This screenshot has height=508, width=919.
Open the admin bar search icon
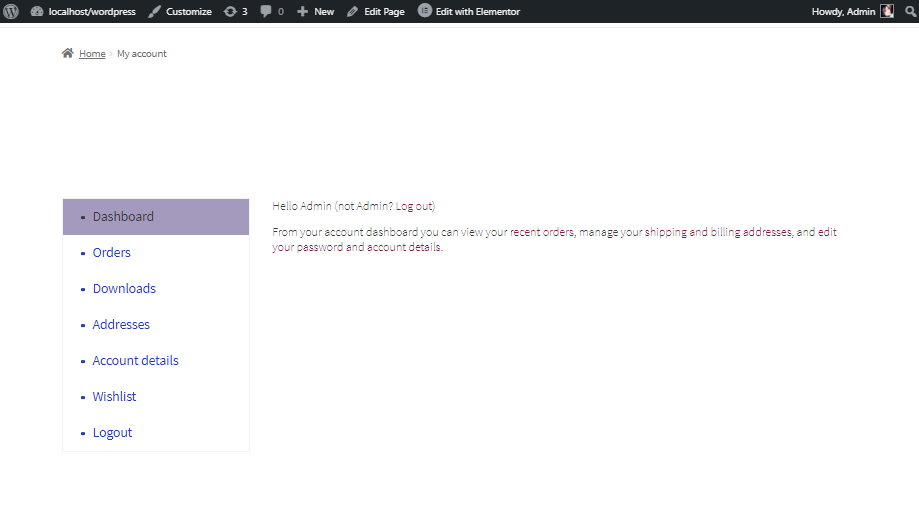[910, 11]
